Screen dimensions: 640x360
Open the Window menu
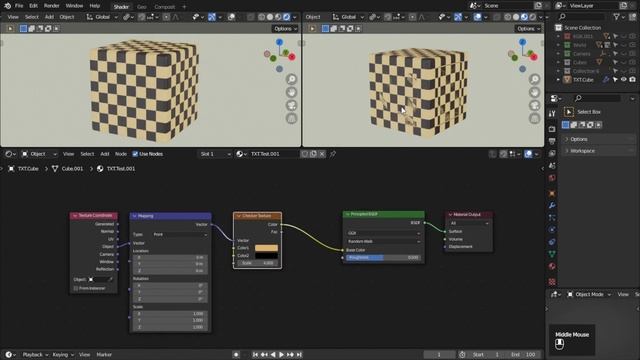click(74, 6)
